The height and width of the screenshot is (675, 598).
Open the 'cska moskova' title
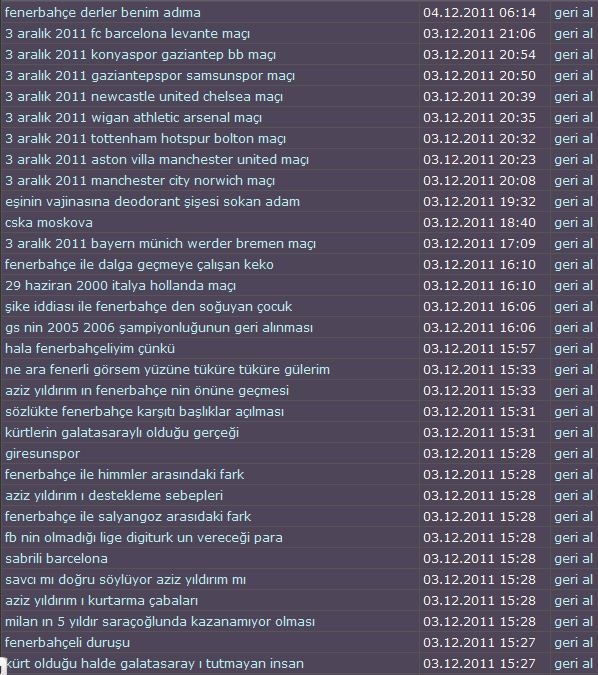(49, 223)
